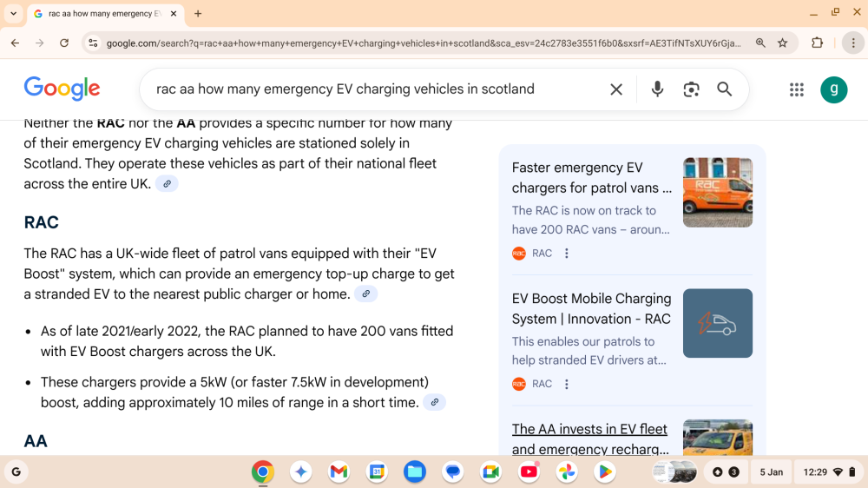Image resolution: width=868 pixels, height=488 pixels.
Task: Open Google Calendar from the shelf
Action: tap(377, 472)
